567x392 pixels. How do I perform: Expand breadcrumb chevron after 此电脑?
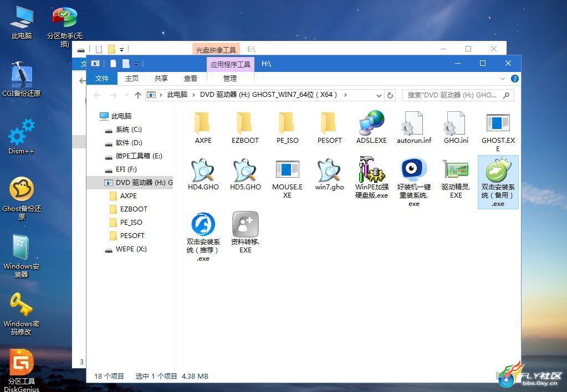click(x=193, y=95)
